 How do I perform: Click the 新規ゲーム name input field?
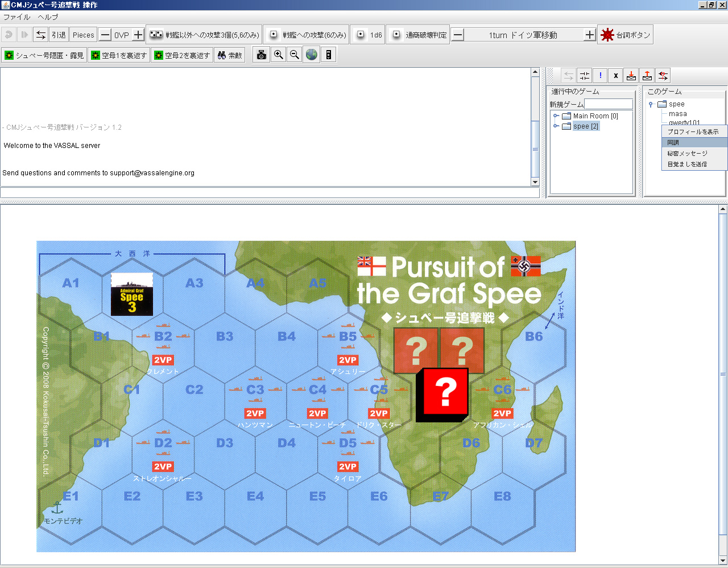[609, 104]
